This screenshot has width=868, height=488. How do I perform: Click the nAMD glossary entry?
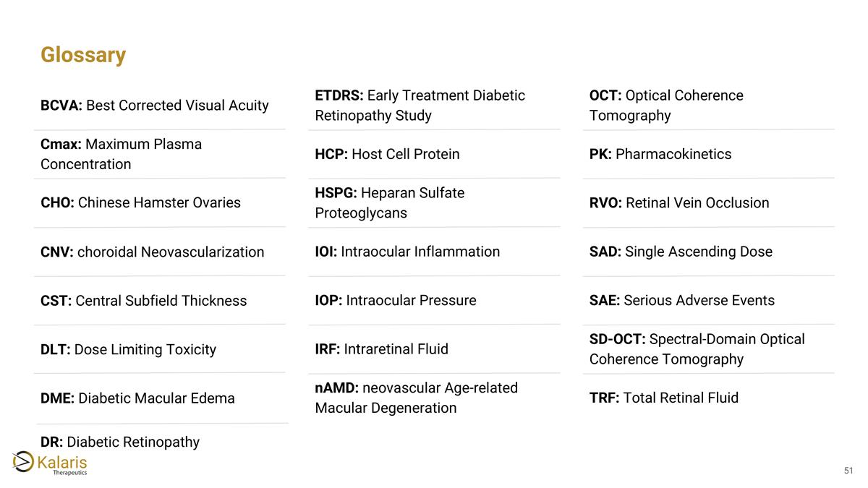click(417, 398)
